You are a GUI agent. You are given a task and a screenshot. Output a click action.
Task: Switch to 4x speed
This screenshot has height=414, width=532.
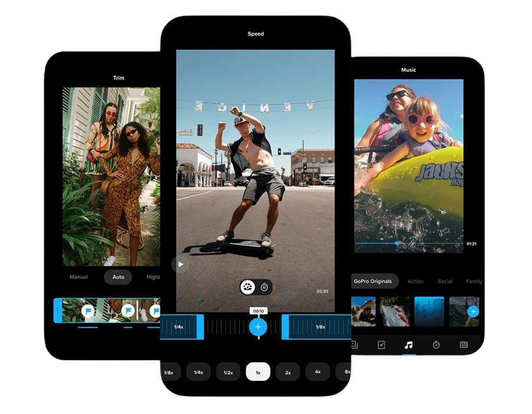pos(317,372)
